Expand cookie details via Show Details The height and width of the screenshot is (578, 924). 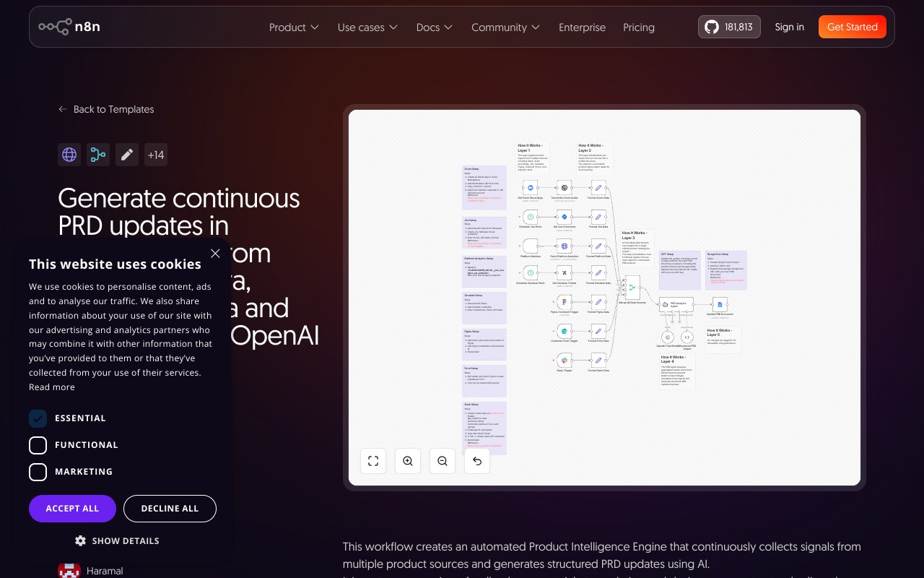(x=117, y=540)
